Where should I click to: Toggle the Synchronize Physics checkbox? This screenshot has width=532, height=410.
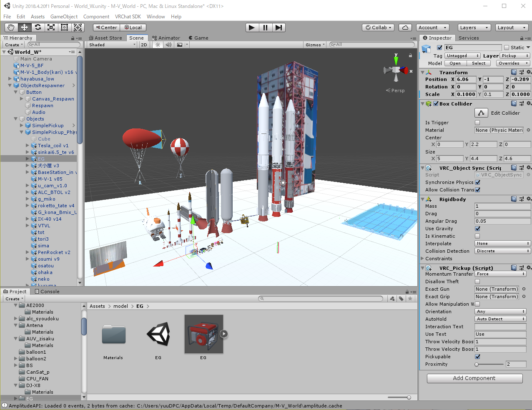478,182
